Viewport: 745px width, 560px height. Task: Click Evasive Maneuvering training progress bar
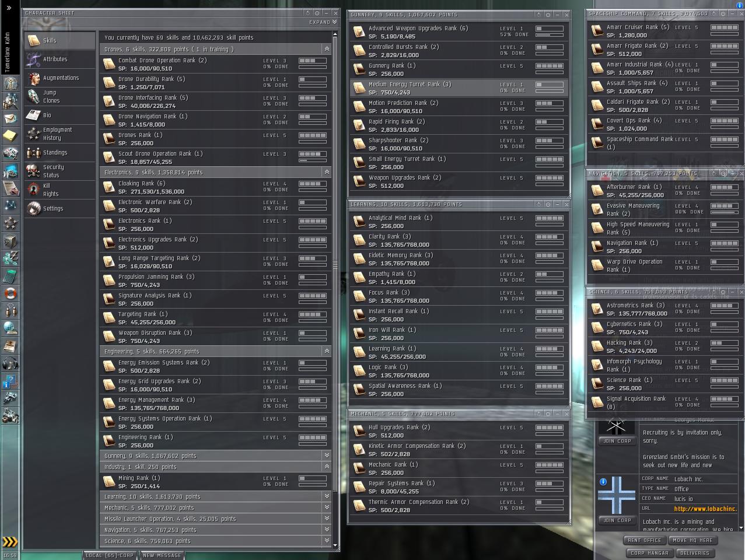(x=724, y=213)
